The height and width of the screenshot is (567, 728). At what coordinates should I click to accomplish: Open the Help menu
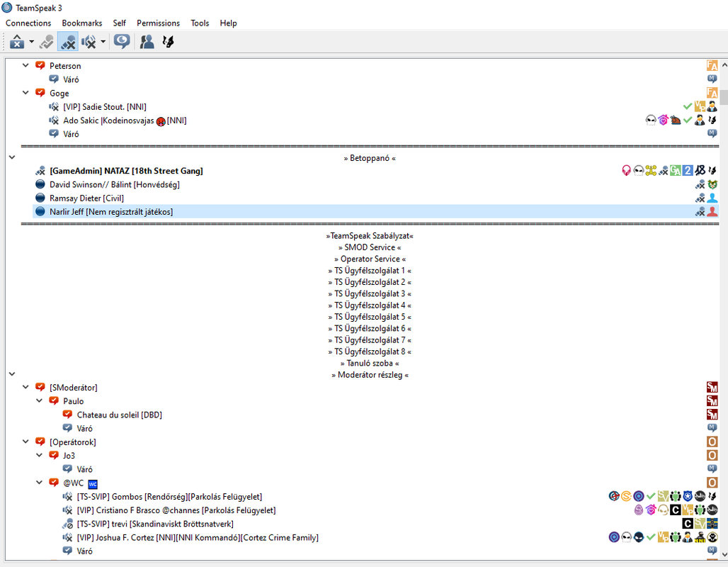coord(228,23)
